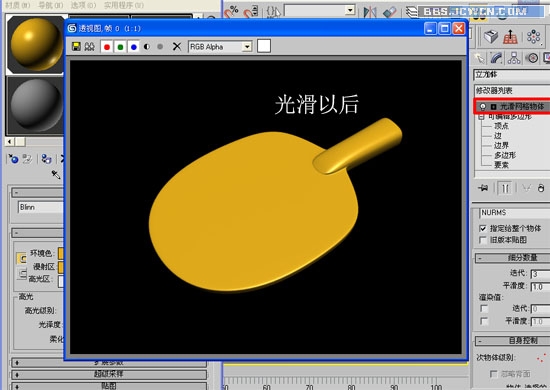Click the Pin Stack icon
Image resolution: width=550 pixels, height=390 pixels.
coord(483,188)
